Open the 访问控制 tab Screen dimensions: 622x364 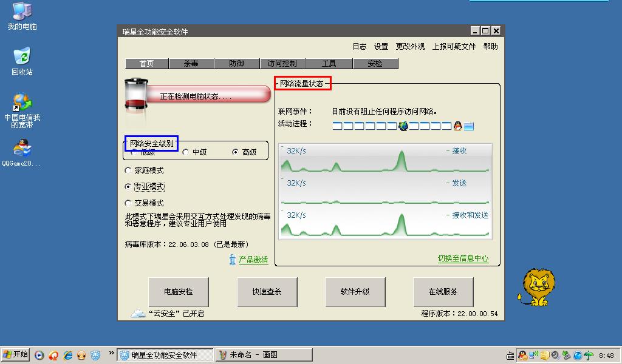(282, 63)
